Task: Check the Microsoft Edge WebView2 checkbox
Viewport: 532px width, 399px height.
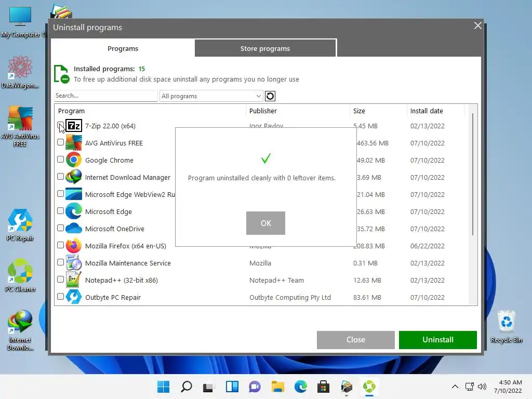Action: tap(60, 193)
